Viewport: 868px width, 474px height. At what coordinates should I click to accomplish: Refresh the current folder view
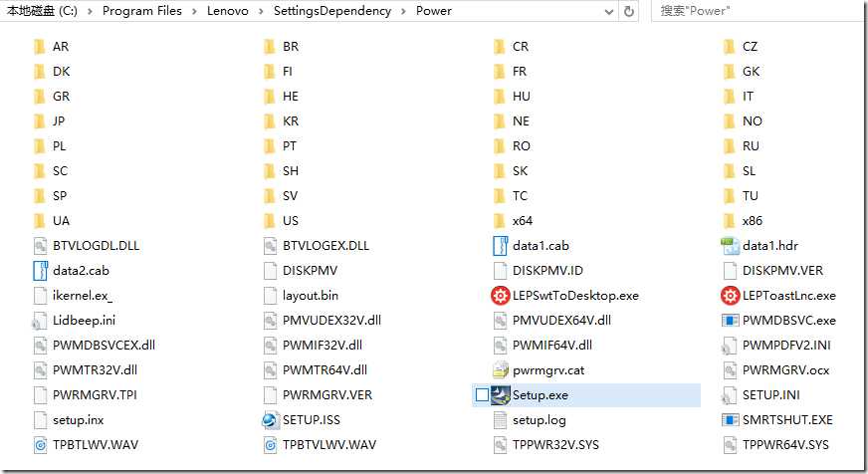(x=629, y=11)
